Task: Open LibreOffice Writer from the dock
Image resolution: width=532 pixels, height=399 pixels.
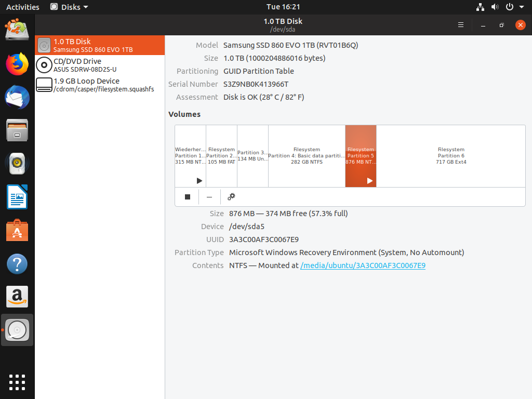Action: click(x=17, y=197)
